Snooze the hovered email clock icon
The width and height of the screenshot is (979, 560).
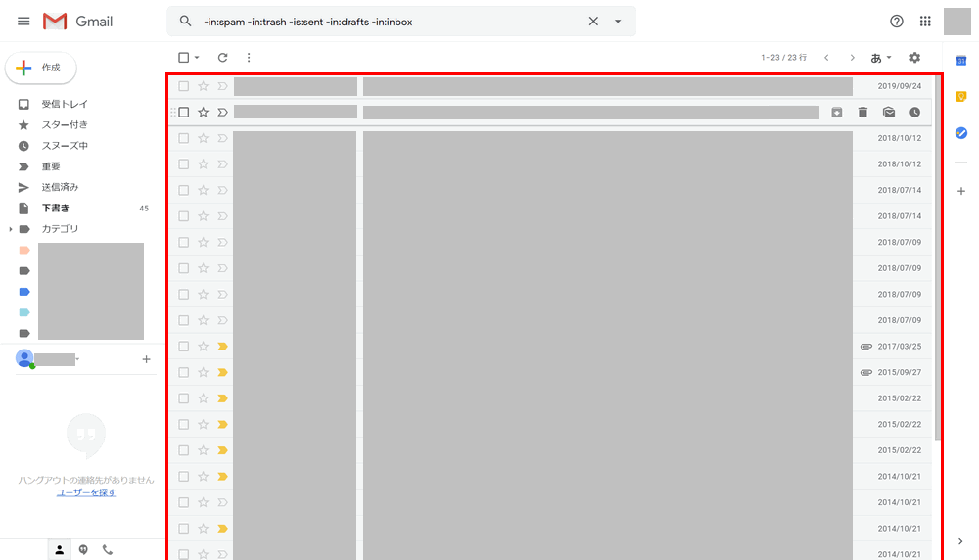pos(914,113)
